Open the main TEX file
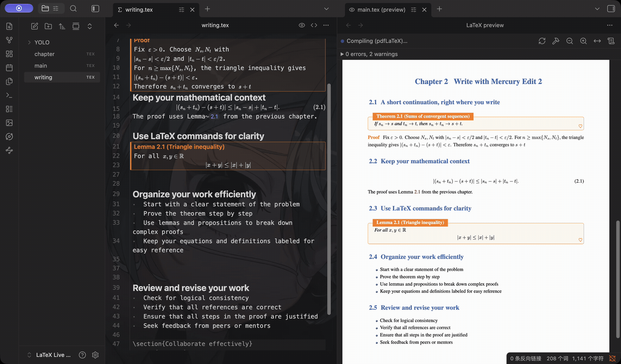Viewport: 621px width, 364px height. (62, 65)
